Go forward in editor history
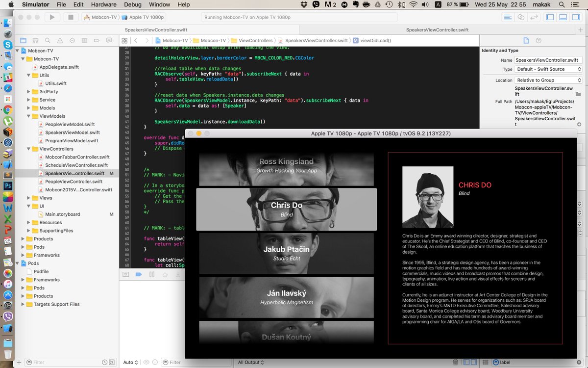The width and height of the screenshot is (588, 368). (146, 40)
